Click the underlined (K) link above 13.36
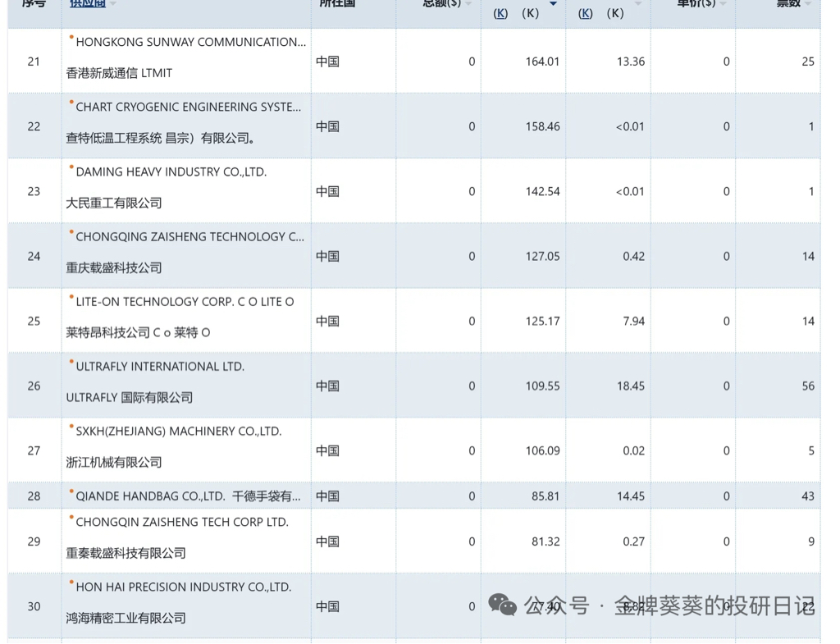This screenshot has width=840, height=644. [585, 13]
